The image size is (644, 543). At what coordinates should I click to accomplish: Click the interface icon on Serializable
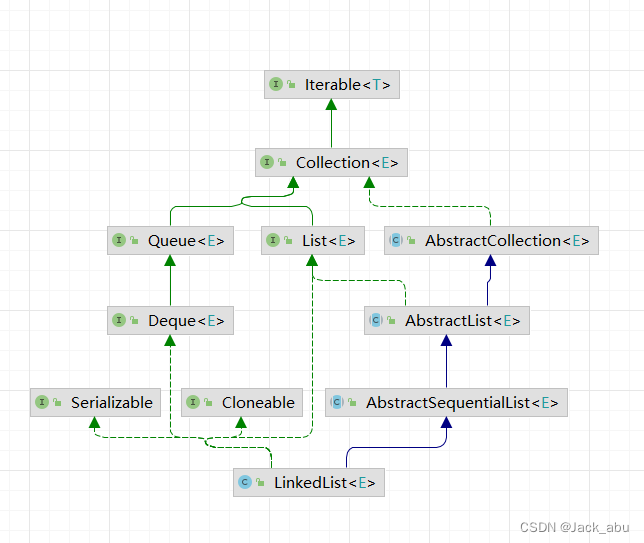(x=42, y=402)
